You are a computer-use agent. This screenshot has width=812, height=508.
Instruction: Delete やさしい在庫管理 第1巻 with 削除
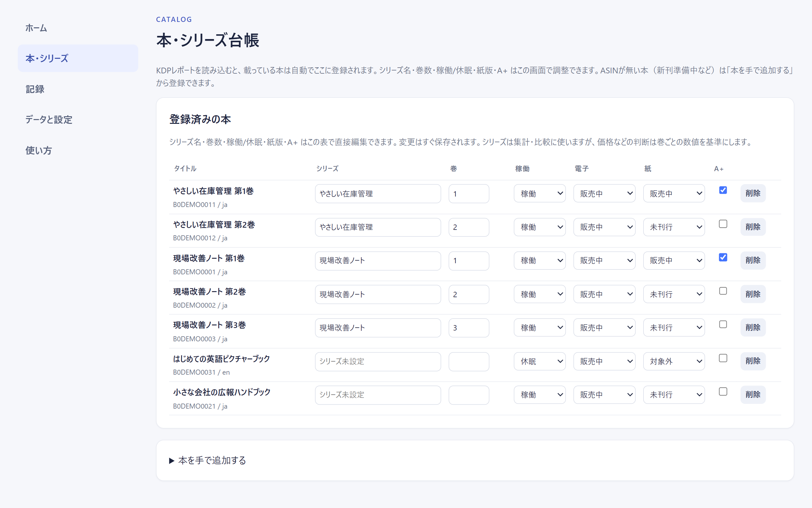tap(753, 193)
